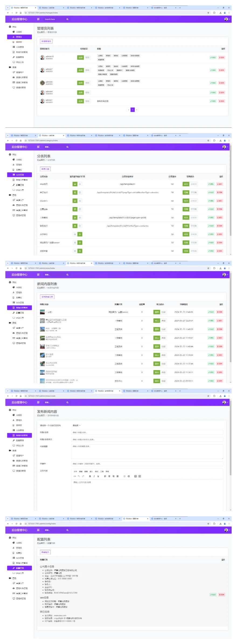The image size is (237, 644).
Task: Click browser downloads icon on 分类列表 page
Action: [220, 140]
